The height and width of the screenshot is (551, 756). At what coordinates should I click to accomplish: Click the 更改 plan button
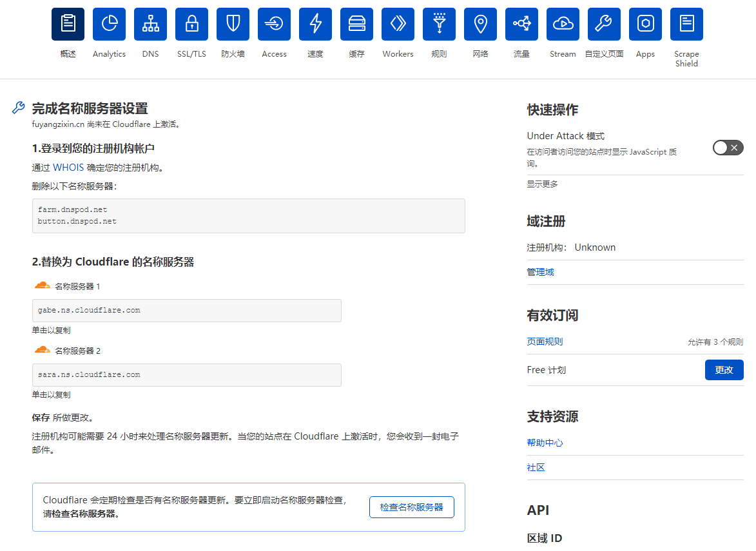coord(724,370)
